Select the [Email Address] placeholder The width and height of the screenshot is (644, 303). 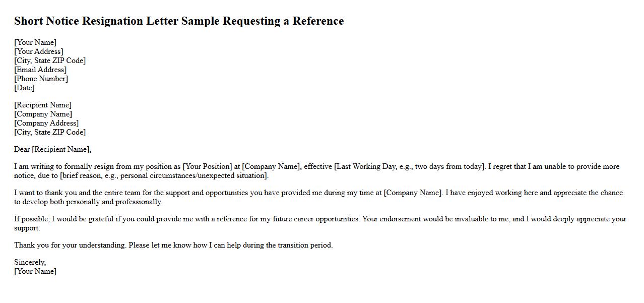point(40,70)
